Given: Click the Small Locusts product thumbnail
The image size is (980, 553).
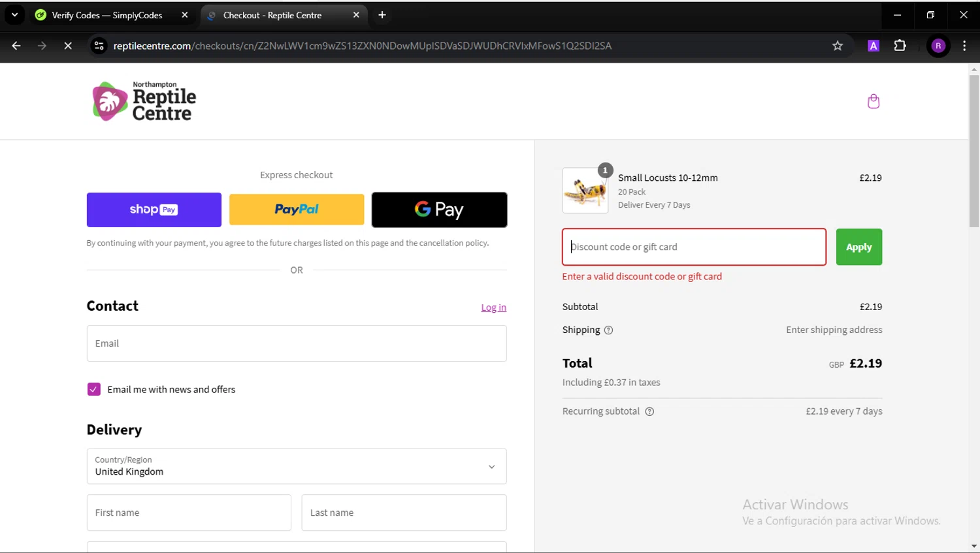Looking at the screenshot, I should click(x=585, y=191).
